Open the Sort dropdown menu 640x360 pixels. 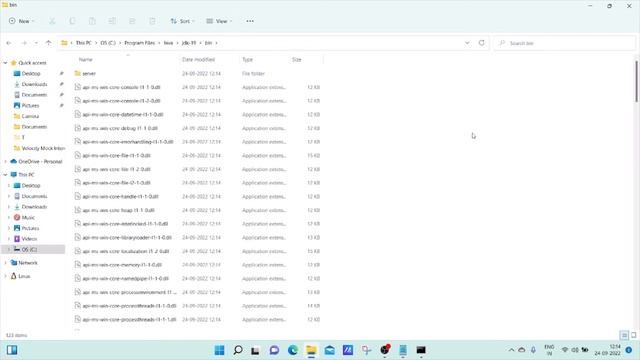click(x=182, y=21)
